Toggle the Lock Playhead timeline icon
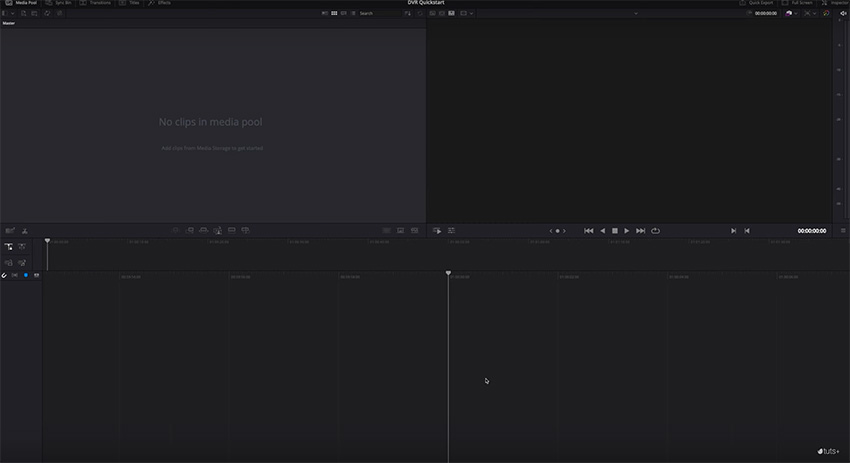 (x=8, y=247)
